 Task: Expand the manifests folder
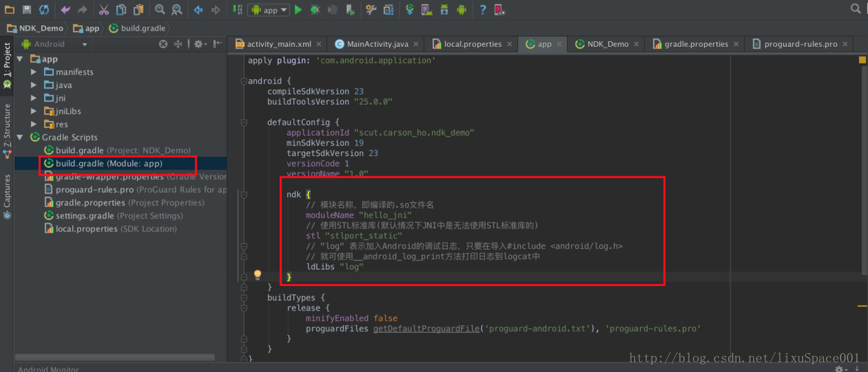coord(33,72)
